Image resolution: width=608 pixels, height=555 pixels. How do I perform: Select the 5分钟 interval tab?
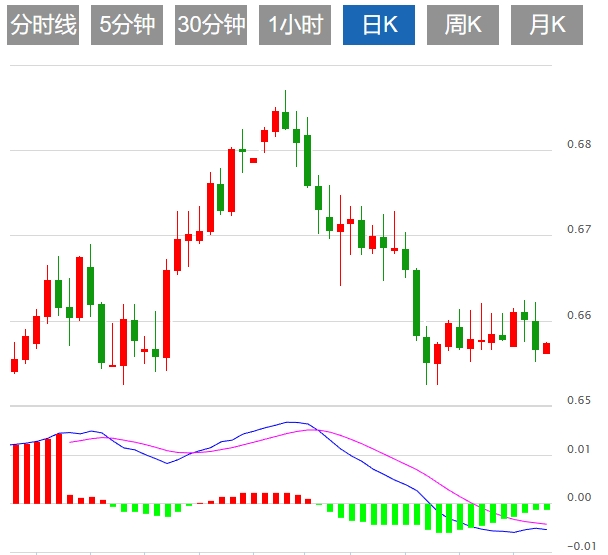(x=127, y=25)
